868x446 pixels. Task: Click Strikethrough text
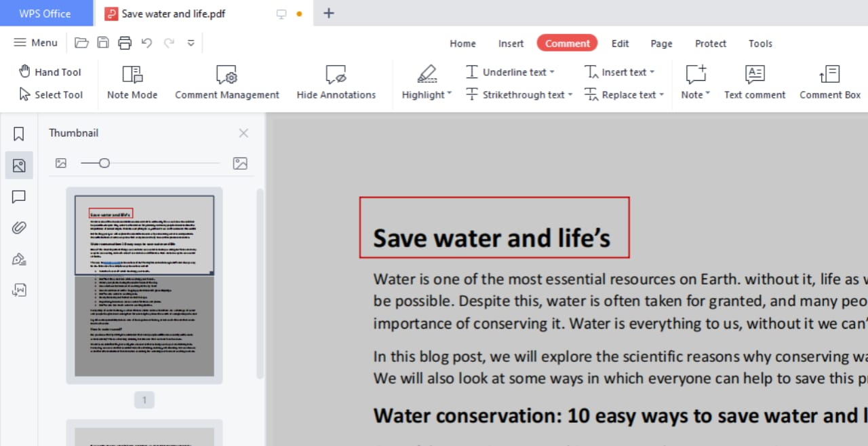(517, 94)
